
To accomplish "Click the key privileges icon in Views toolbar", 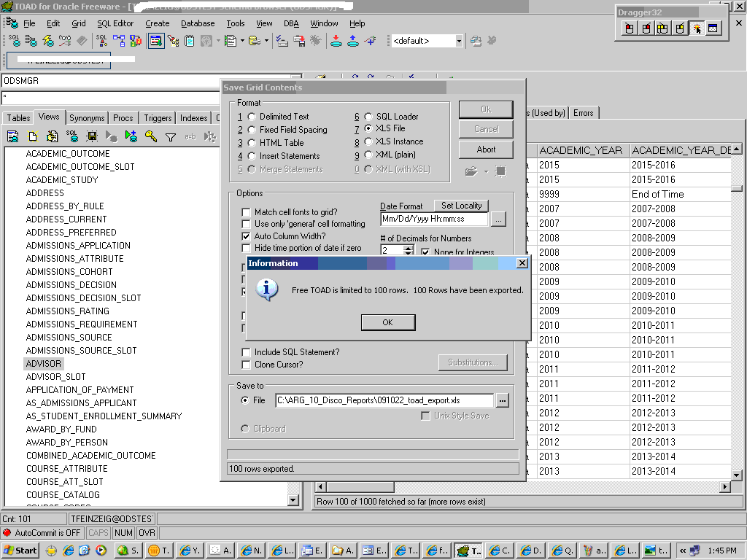I will (x=152, y=137).
